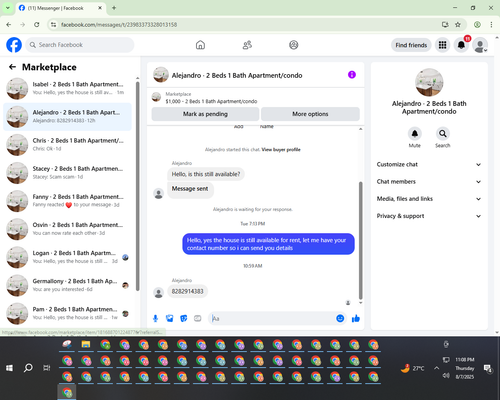Open Task View on taskbar
This screenshot has height=400, width=500.
(47, 368)
